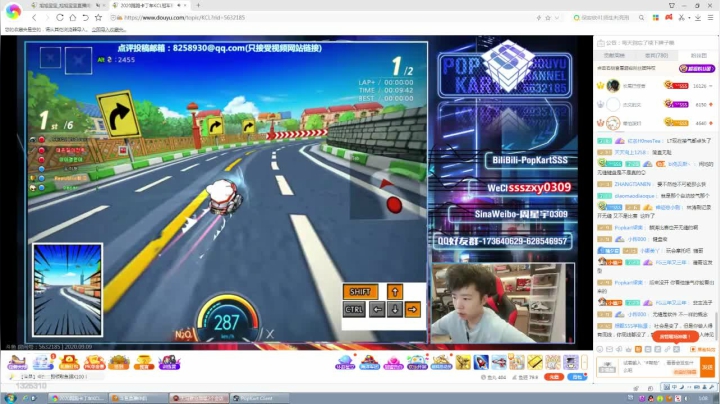The height and width of the screenshot is (404, 720).
Task: Click the megaphone icon above chat input
Action: coord(619,349)
